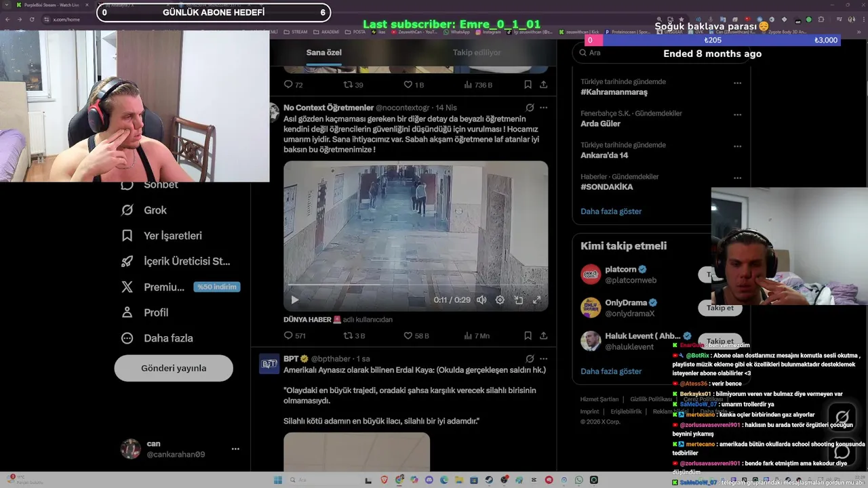Show more trends via Daha fazla göster
The image size is (868, 488).
(611, 211)
